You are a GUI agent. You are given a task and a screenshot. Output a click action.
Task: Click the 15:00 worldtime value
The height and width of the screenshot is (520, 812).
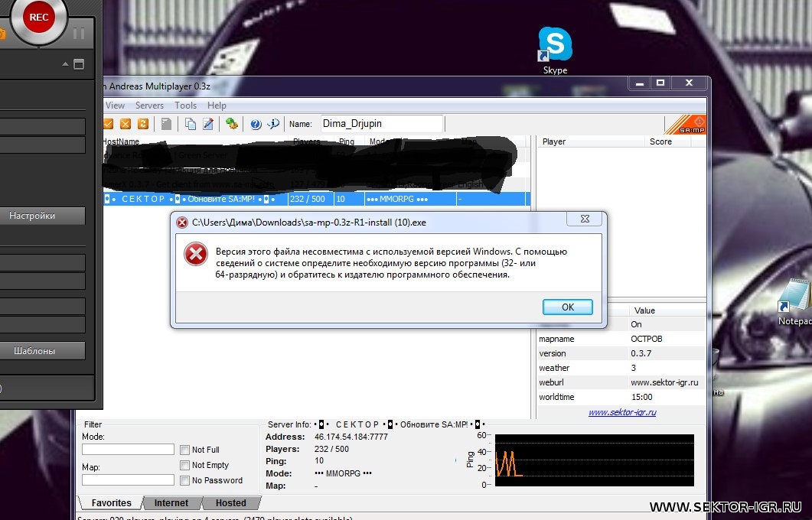pyautogui.click(x=641, y=397)
